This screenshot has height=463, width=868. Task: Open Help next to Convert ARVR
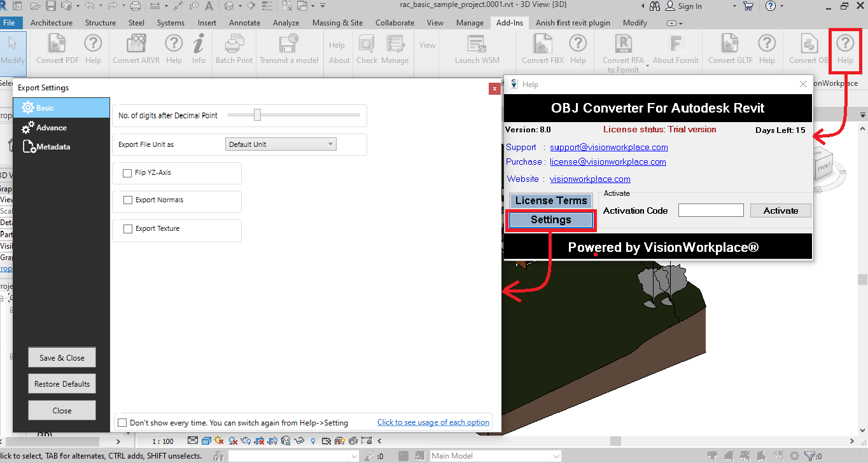click(x=174, y=49)
